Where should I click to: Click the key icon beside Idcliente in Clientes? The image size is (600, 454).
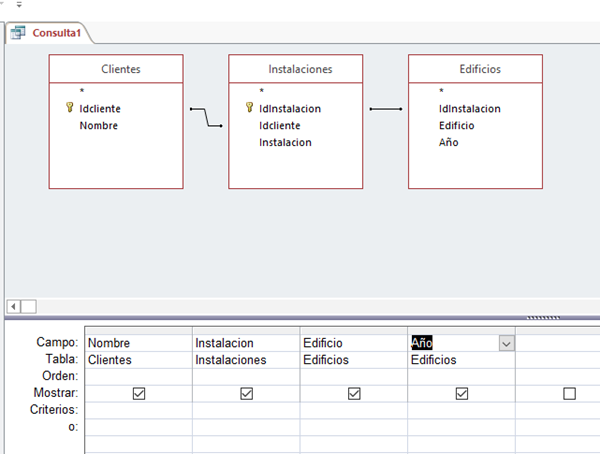coord(69,107)
